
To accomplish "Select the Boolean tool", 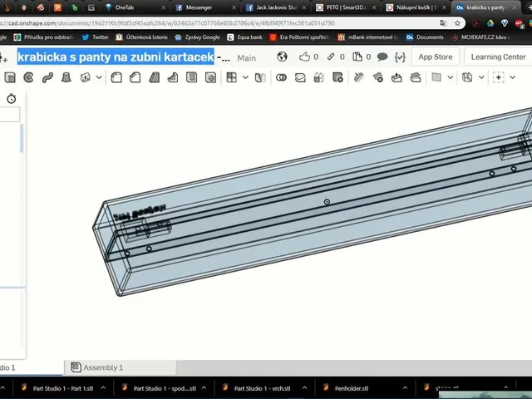I will [281, 77].
